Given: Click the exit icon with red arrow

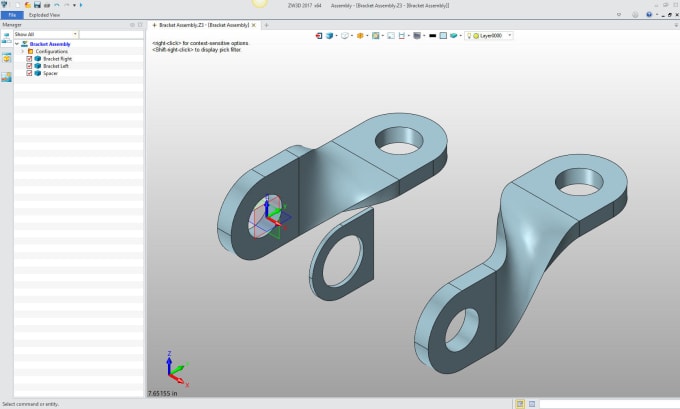Looking at the screenshot, I should click(x=319, y=36).
